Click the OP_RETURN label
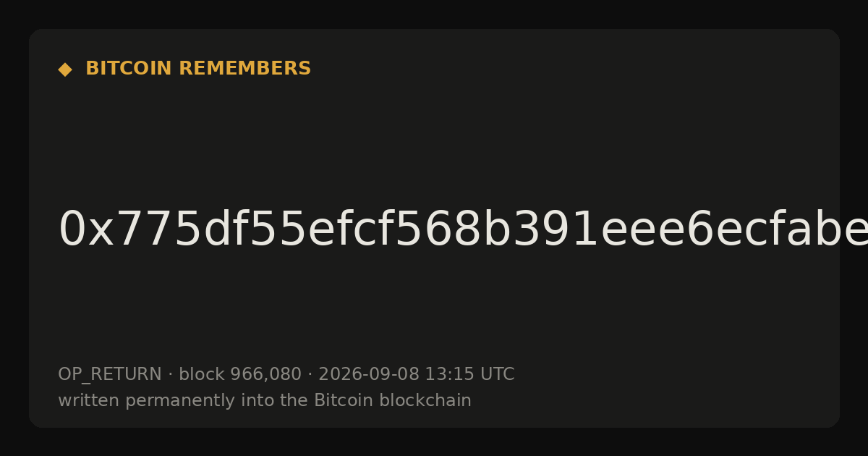Viewport: 868px width, 456px height. [x=110, y=375]
